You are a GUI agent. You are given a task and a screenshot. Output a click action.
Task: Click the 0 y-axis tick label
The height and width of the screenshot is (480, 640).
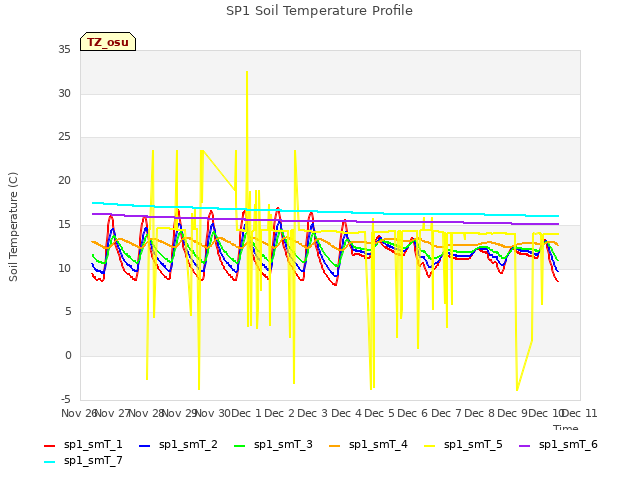68,356
